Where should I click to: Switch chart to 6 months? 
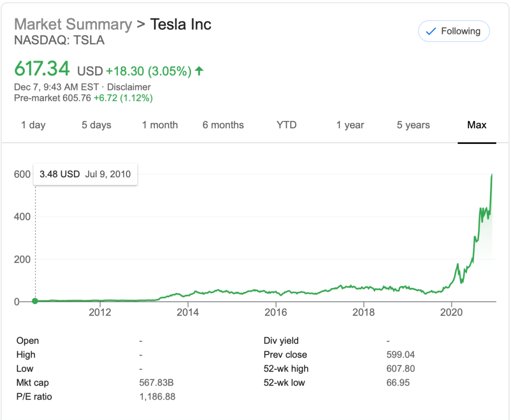[223, 125]
